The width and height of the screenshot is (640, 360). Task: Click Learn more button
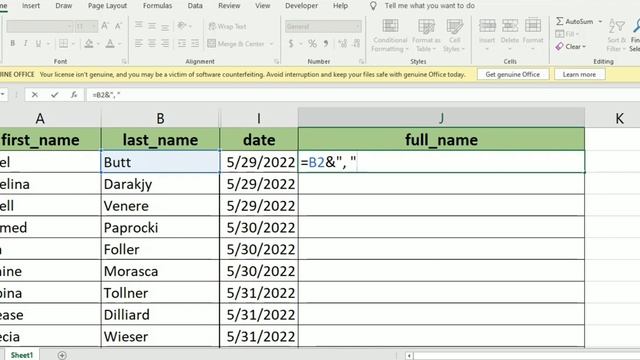coord(579,74)
